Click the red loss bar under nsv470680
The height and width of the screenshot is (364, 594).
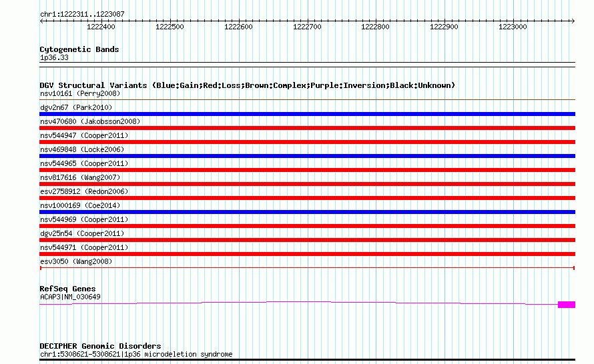click(307, 128)
